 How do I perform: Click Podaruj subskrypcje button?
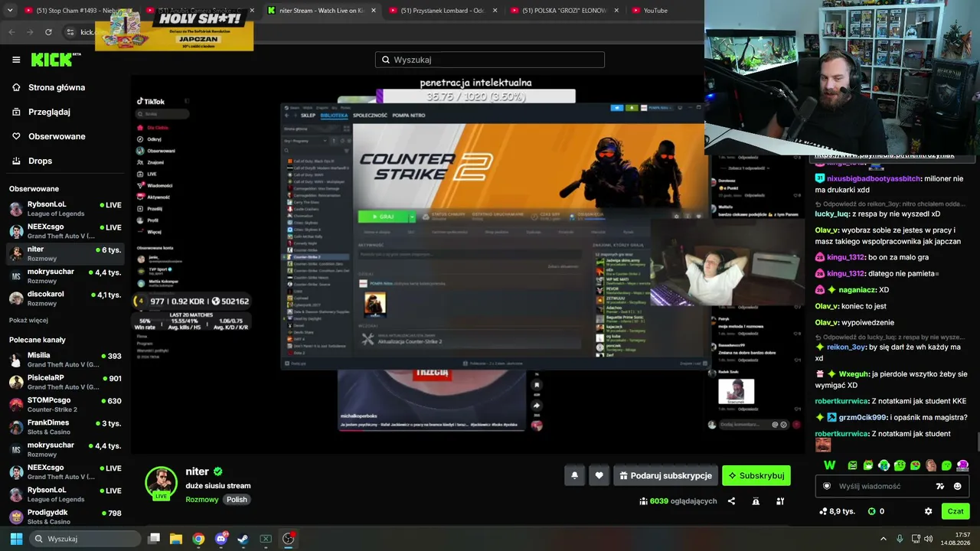[665, 475]
